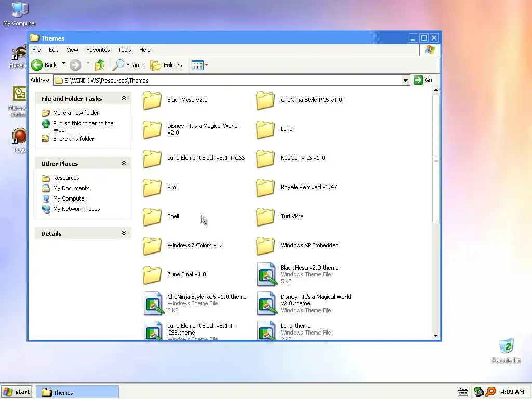Image resolution: width=532 pixels, height=399 pixels.
Task: Click Publish this folder to the Web
Action: [83, 126]
